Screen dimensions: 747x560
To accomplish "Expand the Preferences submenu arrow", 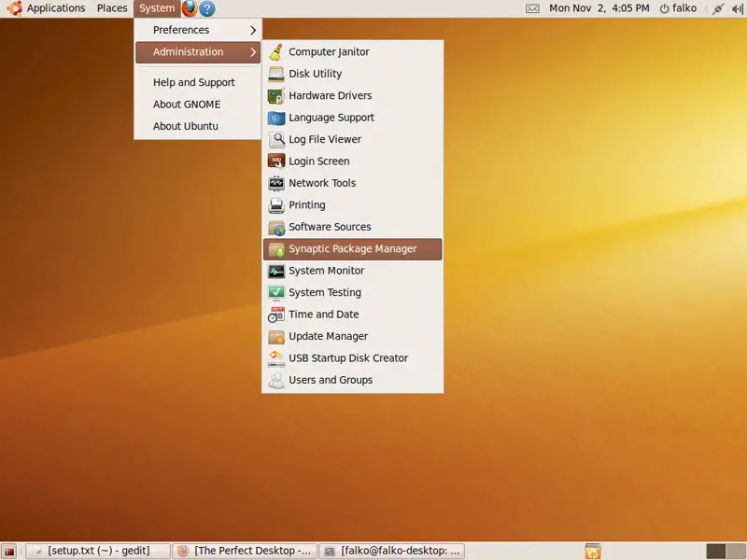I will [x=253, y=30].
